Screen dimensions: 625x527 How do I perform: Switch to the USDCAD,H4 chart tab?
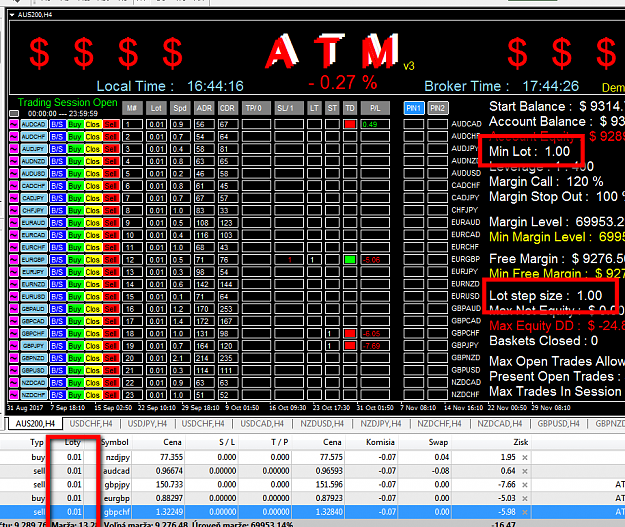point(262,424)
